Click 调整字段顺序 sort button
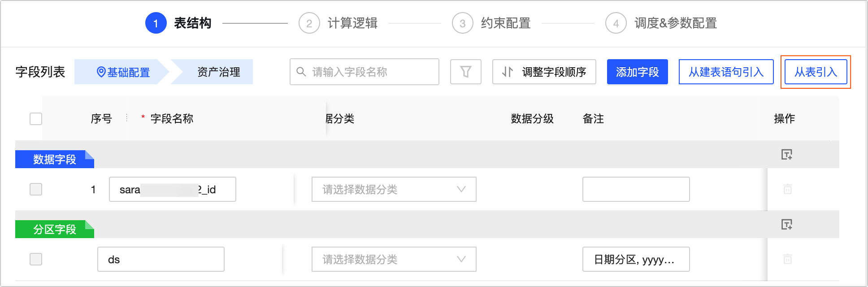 (x=544, y=72)
